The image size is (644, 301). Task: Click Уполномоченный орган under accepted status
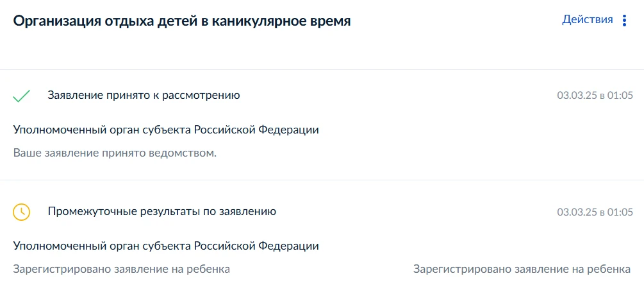pos(166,130)
